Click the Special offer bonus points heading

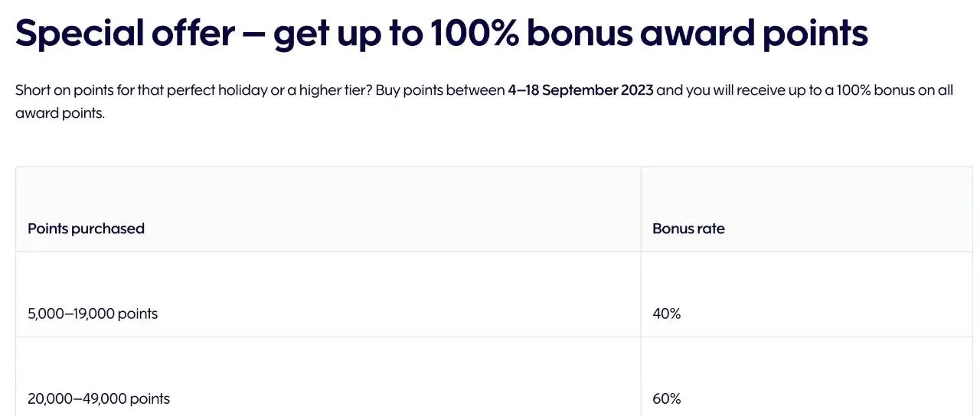(442, 33)
